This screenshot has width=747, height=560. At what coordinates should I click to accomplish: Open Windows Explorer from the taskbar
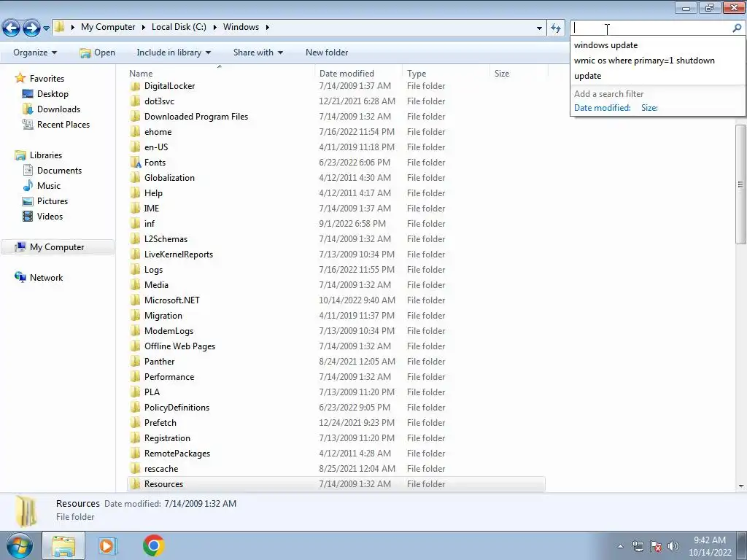(63, 545)
